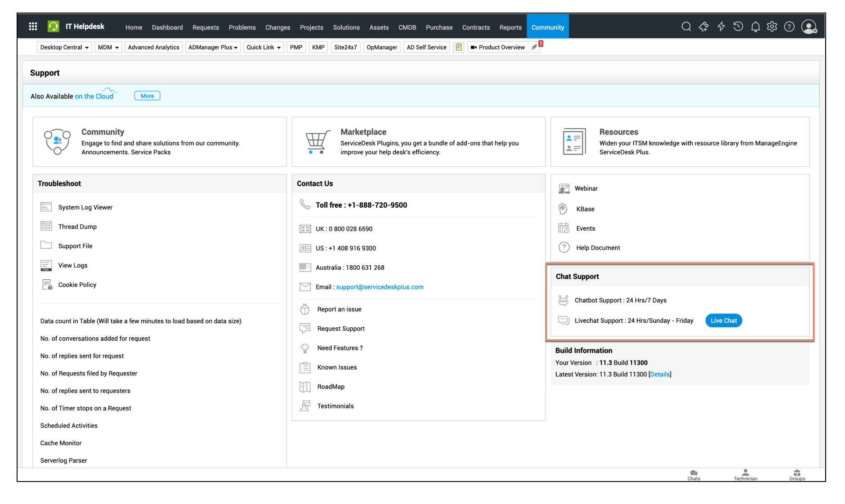Start a Live Chat session
This screenshot has height=504, width=845.
[x=723, y=321]
